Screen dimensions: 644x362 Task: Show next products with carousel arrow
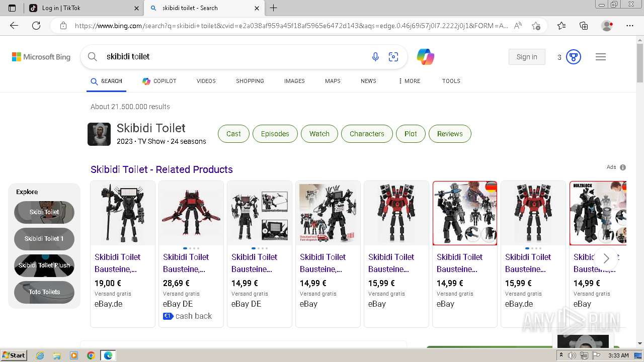coord(606,258)
